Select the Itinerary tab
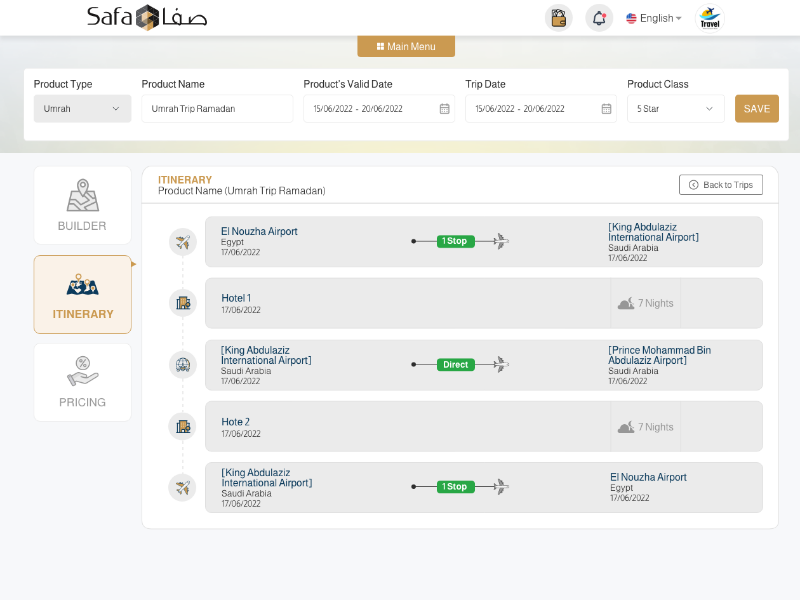Image resolution: width=800 pixels, height=600 pixels. [82, 294]
